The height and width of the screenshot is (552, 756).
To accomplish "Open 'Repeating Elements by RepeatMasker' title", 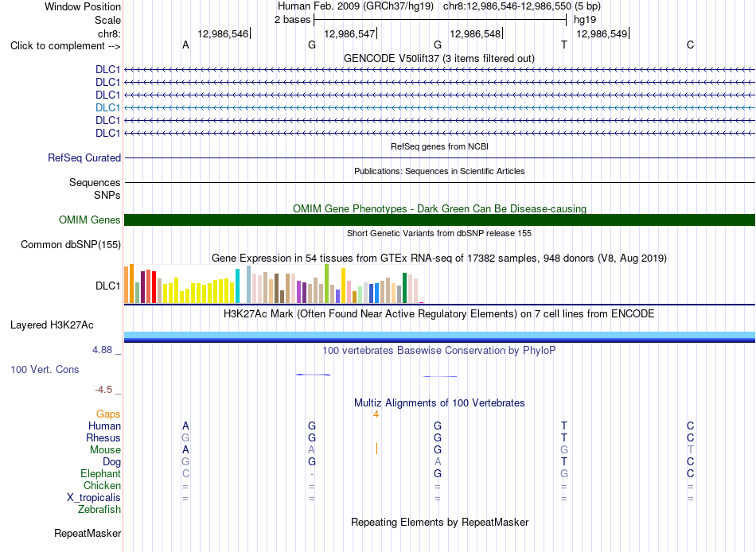I will tap(439, 522).
